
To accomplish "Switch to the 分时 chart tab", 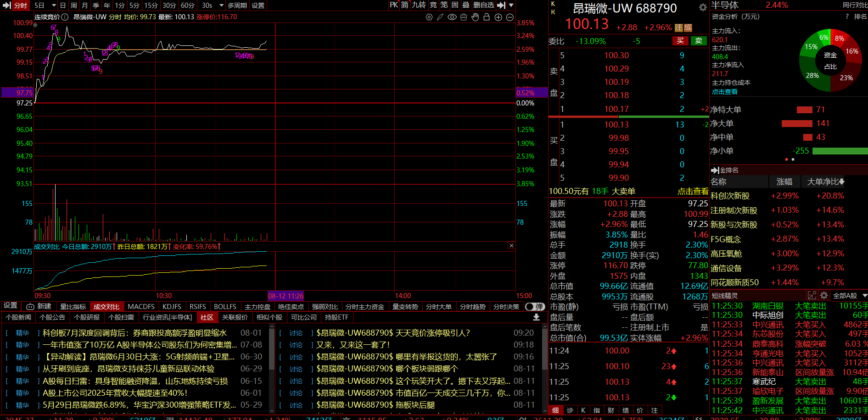I will point(21,6).
